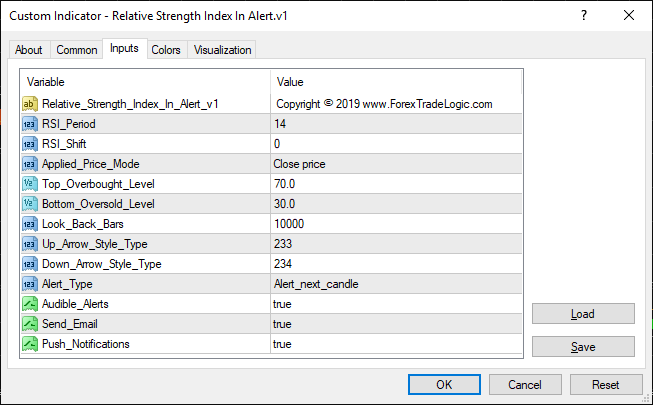Click the boolean icon beside Push_Notifications

30,344
